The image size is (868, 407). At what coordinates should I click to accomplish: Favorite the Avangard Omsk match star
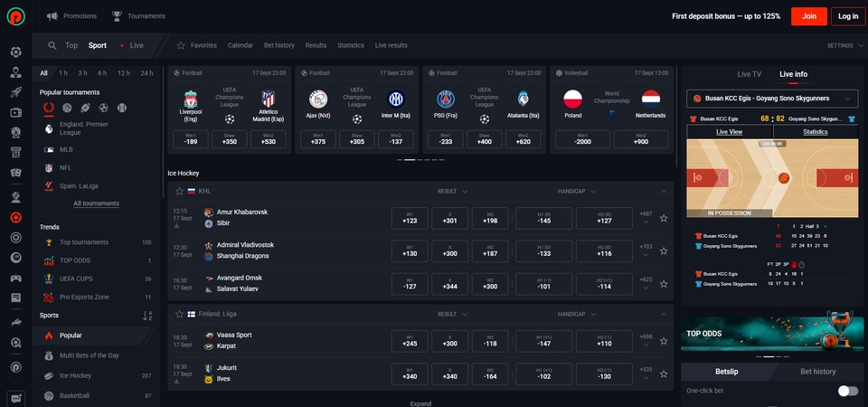coord(664,283)
